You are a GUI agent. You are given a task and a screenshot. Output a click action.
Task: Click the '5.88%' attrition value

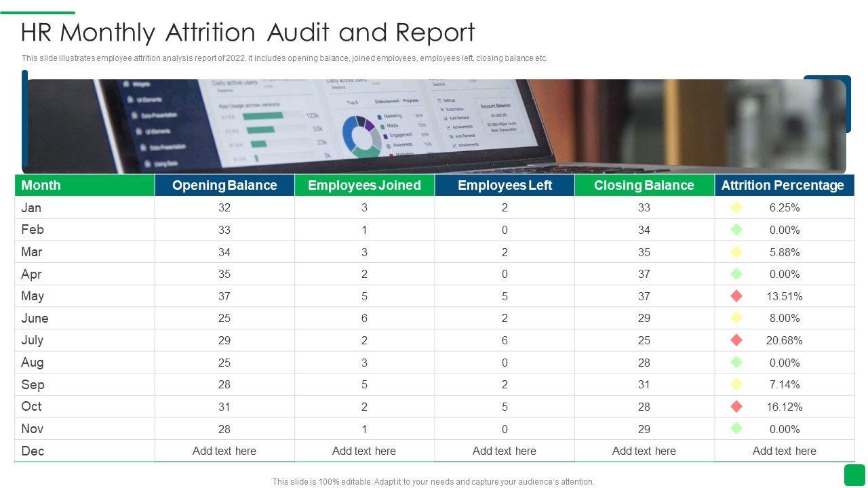[x=785, y=252]
